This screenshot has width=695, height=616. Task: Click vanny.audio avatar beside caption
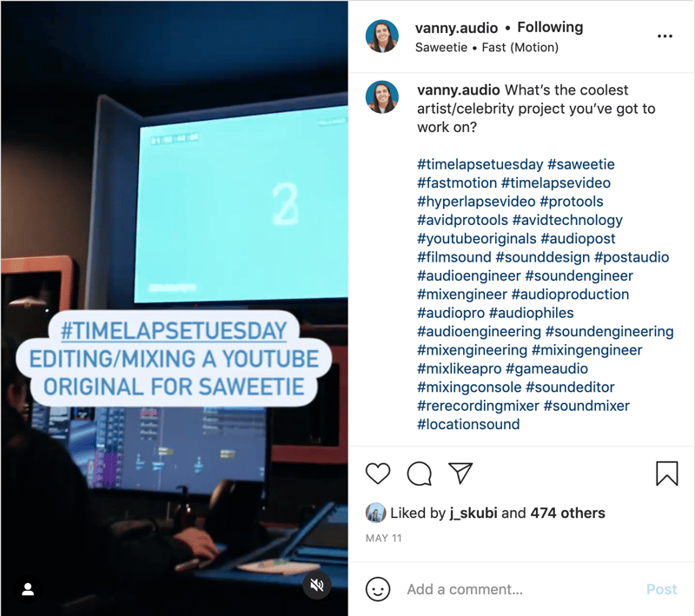[381, 96]
